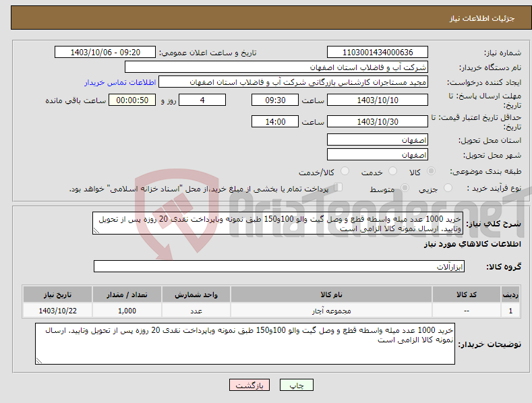Click the quantity cell 1,000
Viewport: 532px width, 403px height.
point(127,311)
